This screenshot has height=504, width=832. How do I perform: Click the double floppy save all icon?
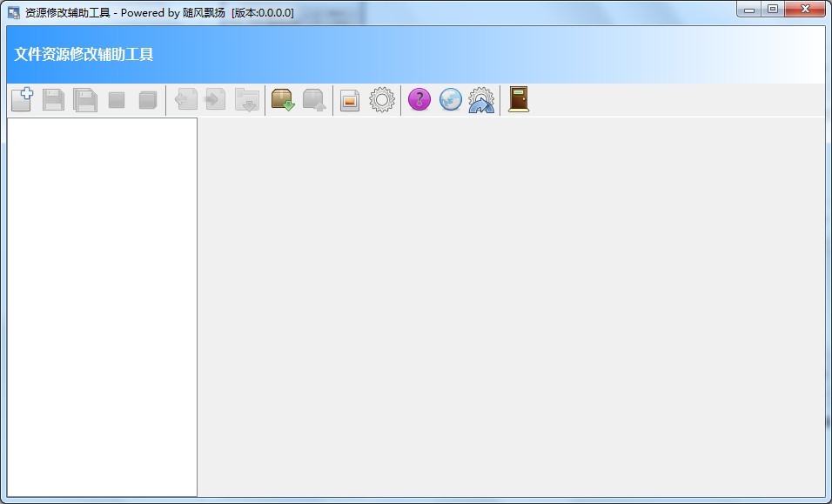[x=84, y=99]
